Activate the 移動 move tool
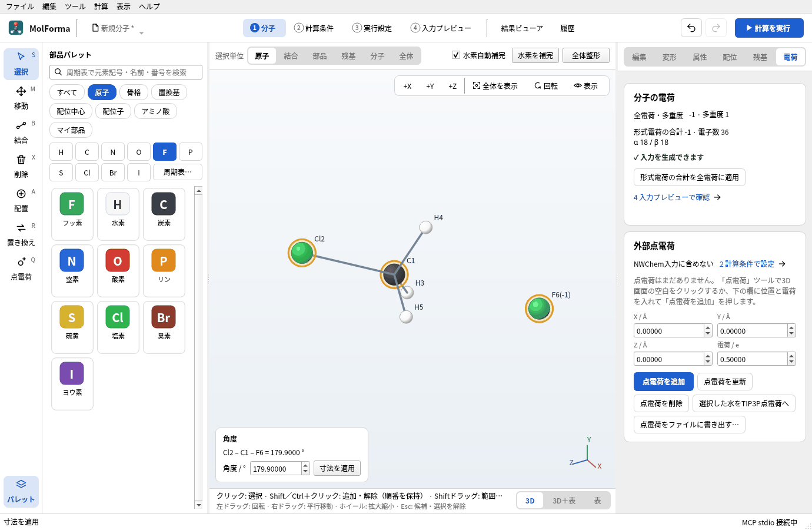This screenshot has width=812, height=530. click(x=21, y=98)
